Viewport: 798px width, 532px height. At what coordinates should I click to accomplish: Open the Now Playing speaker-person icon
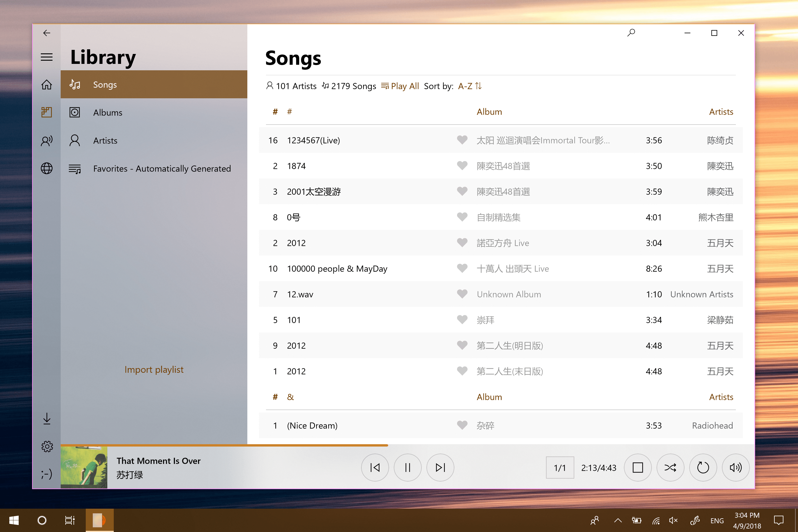click(x=46, y=141)
